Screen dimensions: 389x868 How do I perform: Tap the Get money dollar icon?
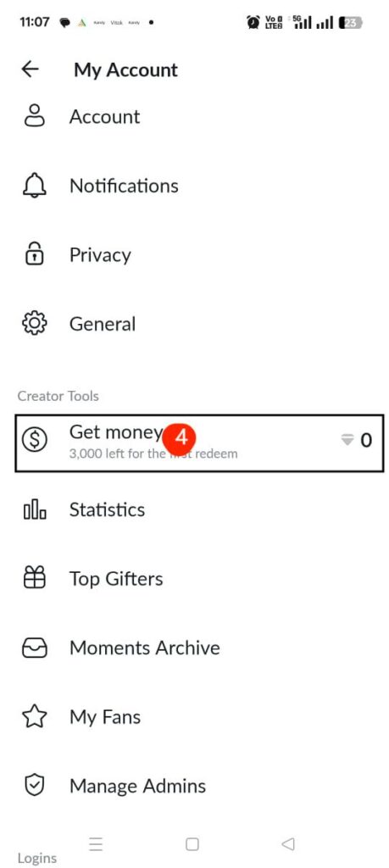[x=34, y=440]
